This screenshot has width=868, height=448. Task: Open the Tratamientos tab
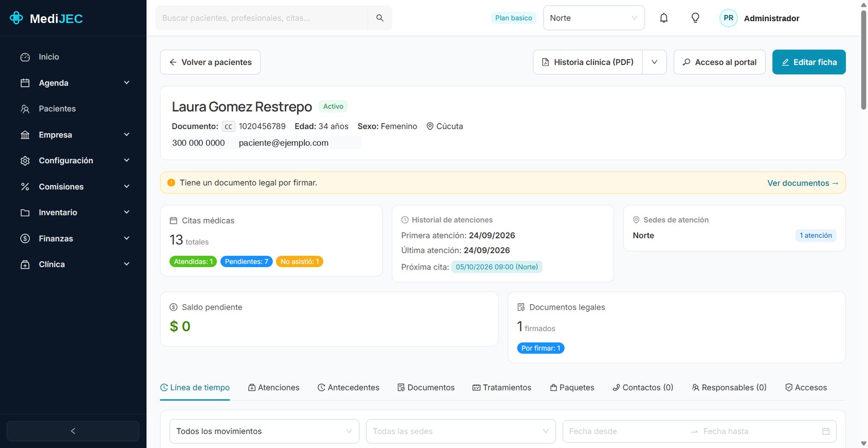tap(502, 388)
